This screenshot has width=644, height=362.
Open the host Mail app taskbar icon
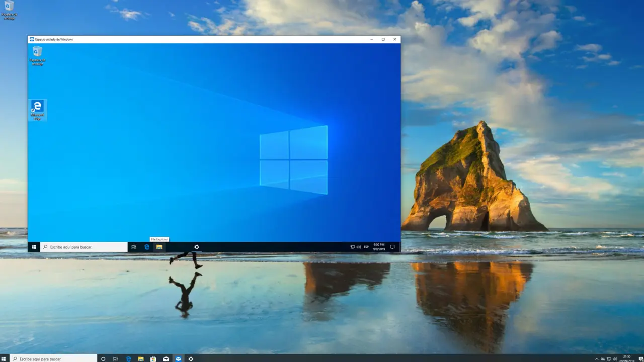pyautogui.click(x=166, y=359)
